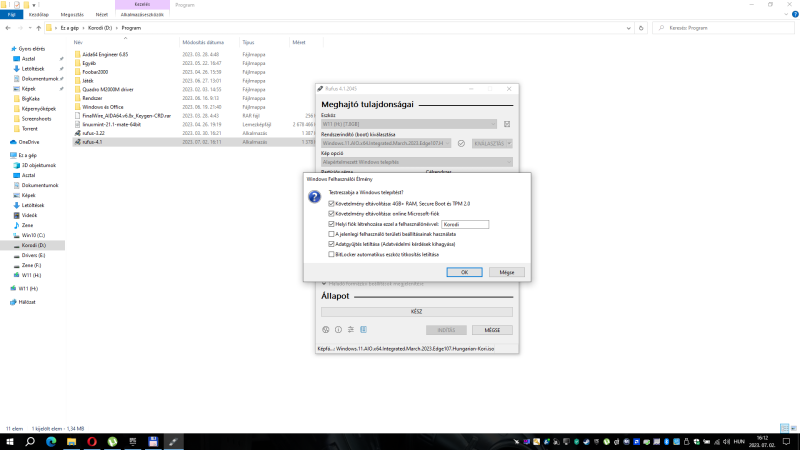Open the Rufus device dropdown

409,124
